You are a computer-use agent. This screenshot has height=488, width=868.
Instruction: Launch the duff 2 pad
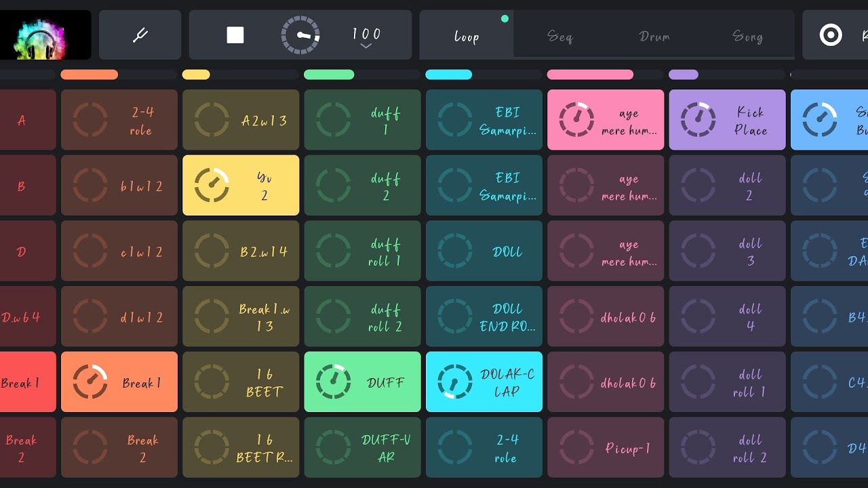[362, 185]
